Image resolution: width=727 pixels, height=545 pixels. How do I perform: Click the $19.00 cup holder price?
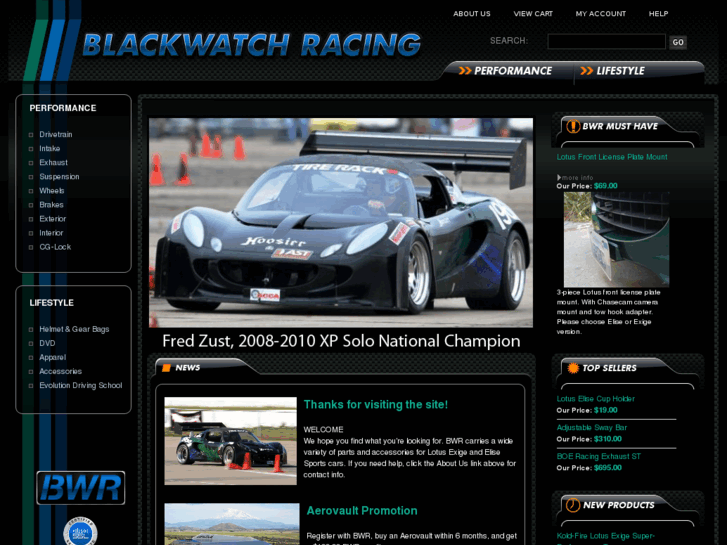[606, 410]
